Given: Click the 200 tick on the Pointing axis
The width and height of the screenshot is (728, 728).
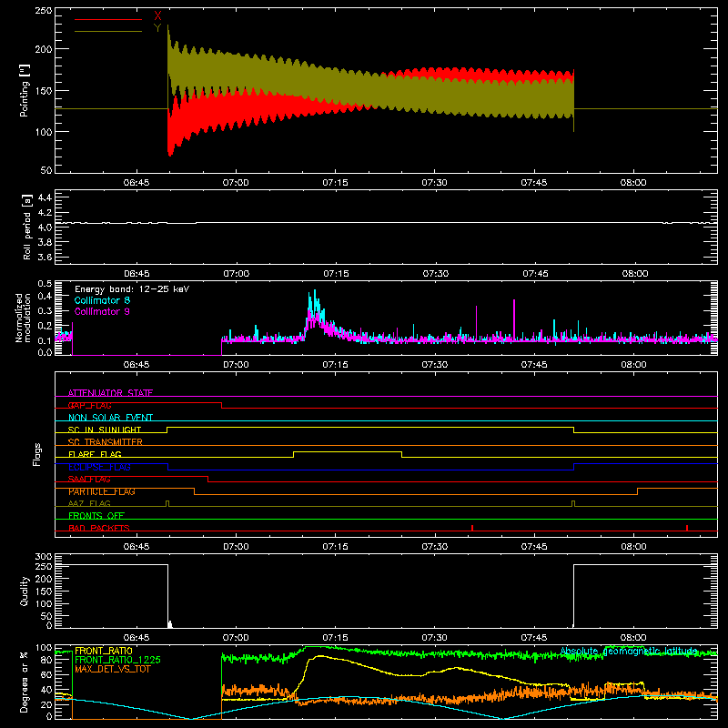Looking at the screenshot, I should point(43,49).
